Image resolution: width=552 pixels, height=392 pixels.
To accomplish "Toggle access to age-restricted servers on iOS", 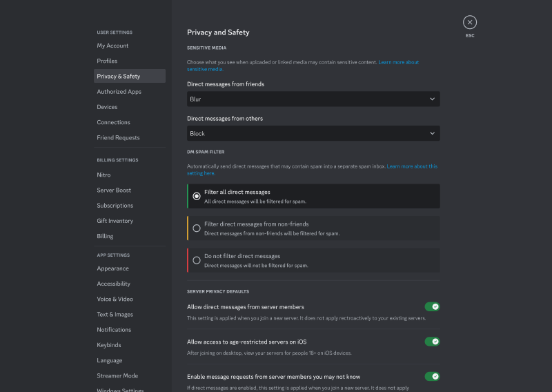I will pyautogui.click(x=432, y=342).
